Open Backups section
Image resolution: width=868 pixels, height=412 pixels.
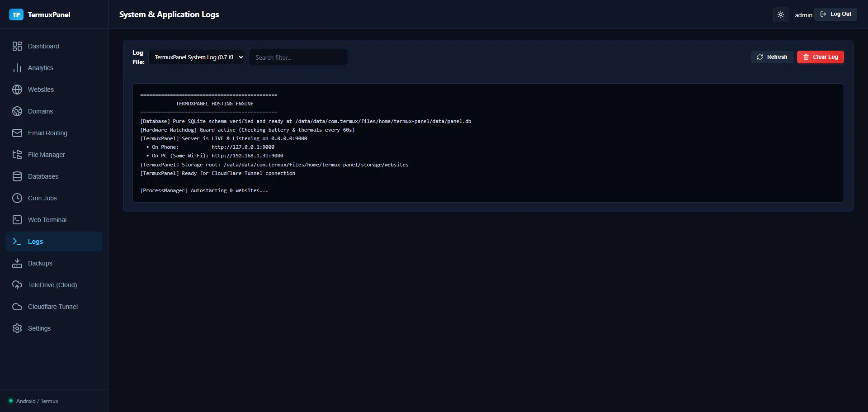54,263
